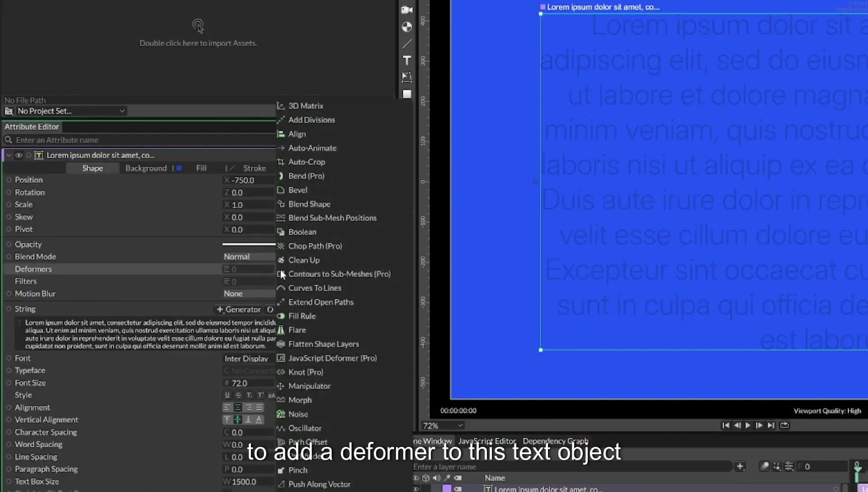The height and width of the screenshot is (492, 868).
Task: Open the Font Inter Display dropdown
Action: click(249, 358)
